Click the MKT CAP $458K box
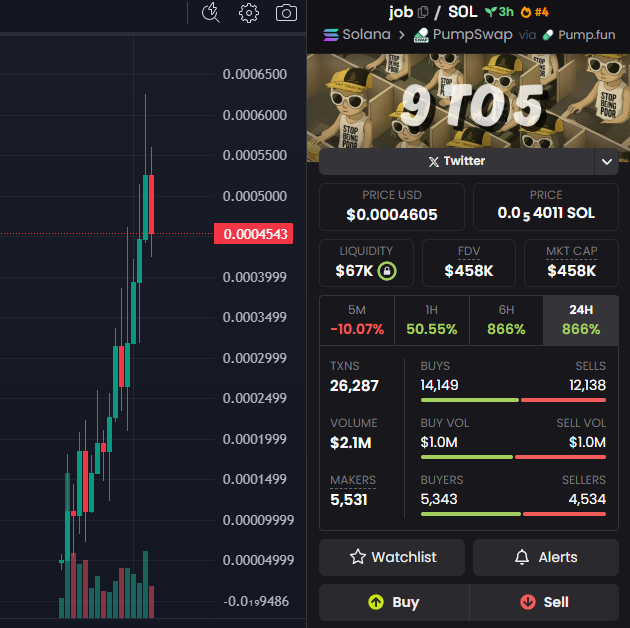 [571, 263]
